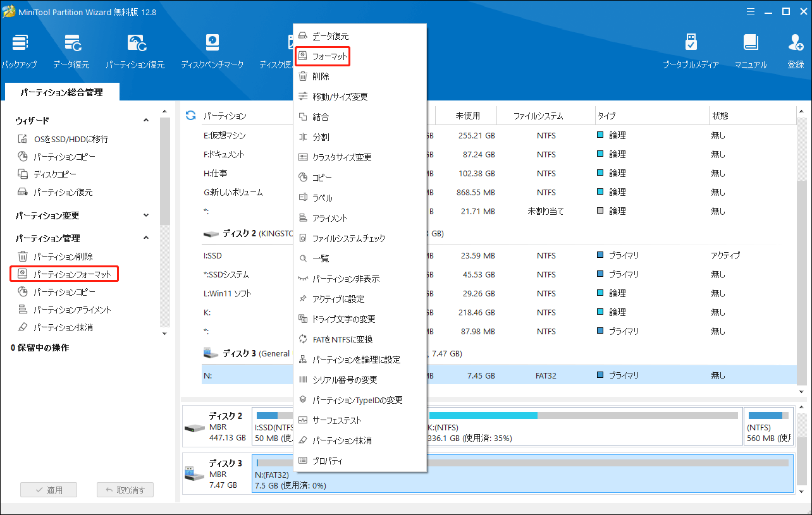Select the H:仕事 partition row
The image size is (812, 515).
tap(498, 173)
